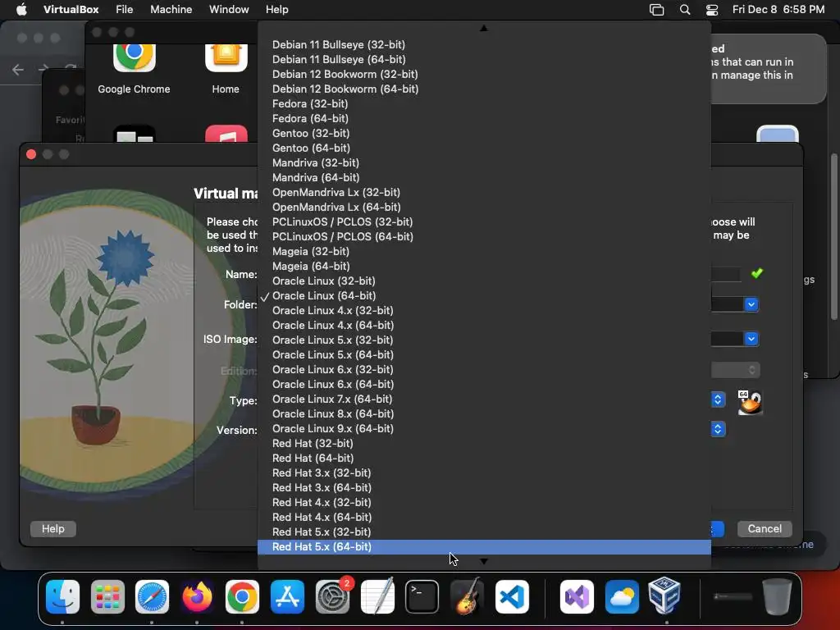The width and height of the screenshot is (840, 630).
Task: Switch to VirtualBox via its Dock icon
Action: pos(664,596)
